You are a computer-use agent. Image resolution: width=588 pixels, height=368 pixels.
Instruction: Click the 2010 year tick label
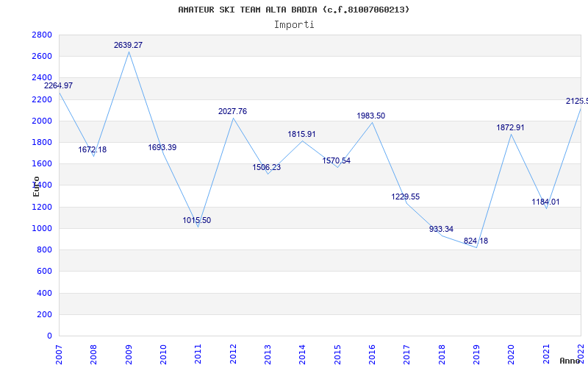point(163,354)
